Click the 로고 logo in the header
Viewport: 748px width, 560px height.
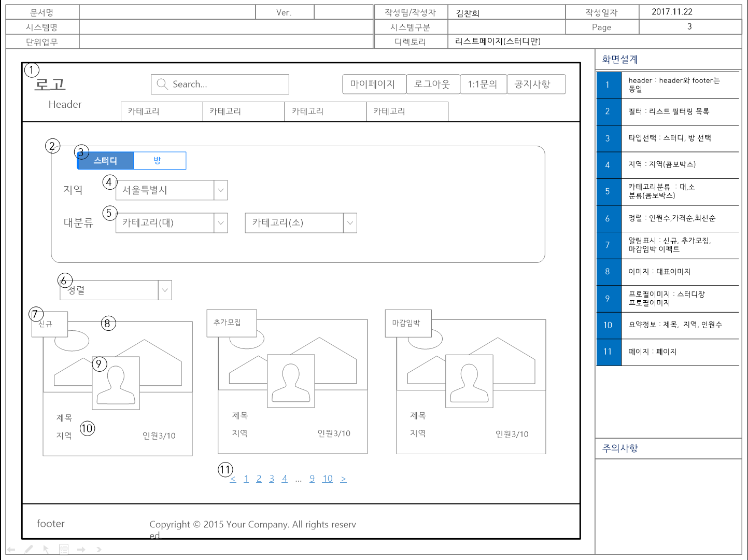(50, 85)
